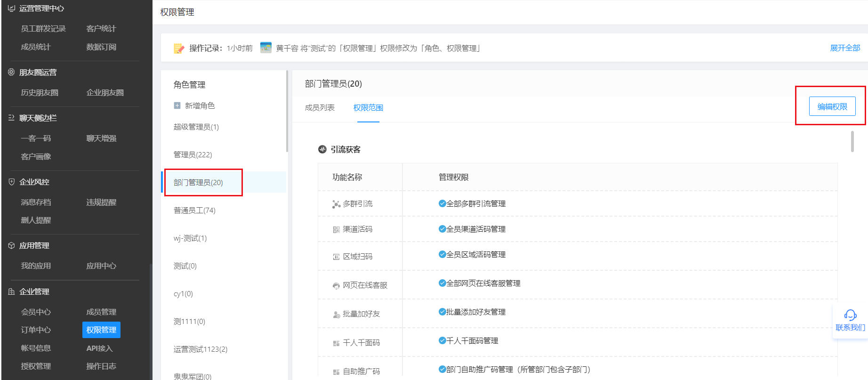This screenshot has width=868, height=380.
Task: Select role 超级管理员(1)
Action: click(196, 127)
